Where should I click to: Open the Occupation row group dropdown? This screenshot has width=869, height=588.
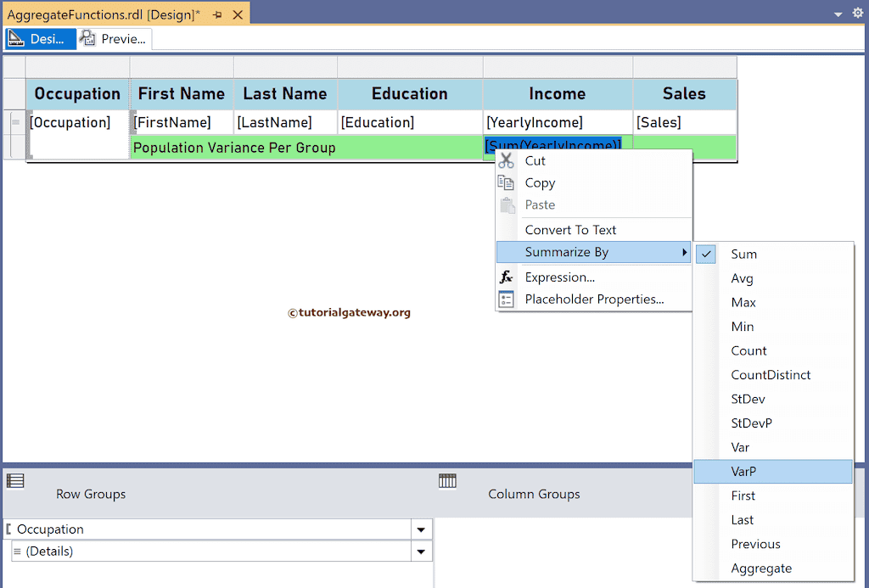pyautogui.click(x=420, y=529)
